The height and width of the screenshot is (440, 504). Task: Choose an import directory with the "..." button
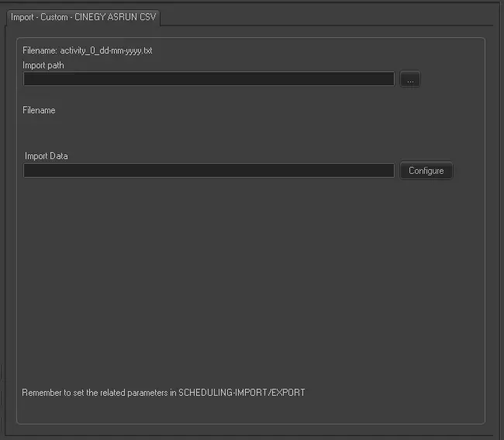point(410,79)
